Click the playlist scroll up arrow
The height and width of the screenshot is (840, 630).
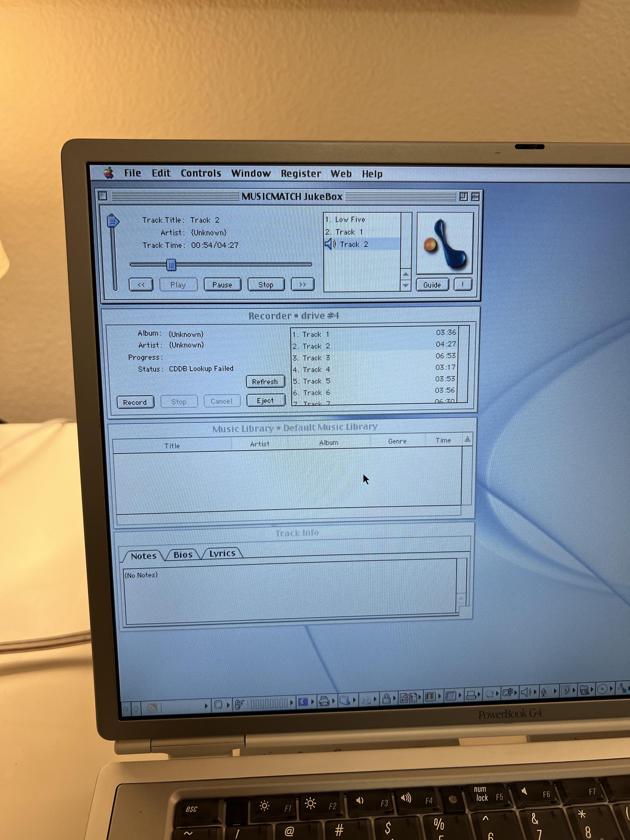pos(406,274)
